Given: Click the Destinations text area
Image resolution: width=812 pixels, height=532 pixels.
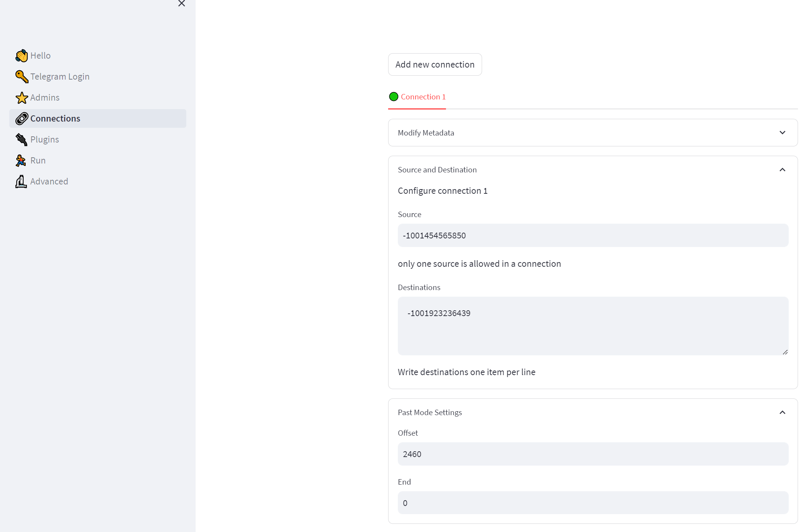Looking at the screenshot, I should [x=593, y=326].
